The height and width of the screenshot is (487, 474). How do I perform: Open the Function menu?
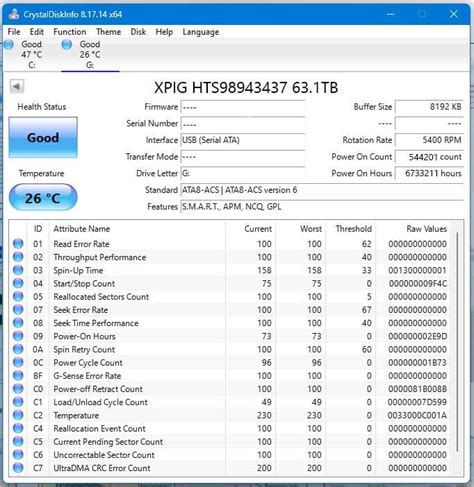(70, 32)
